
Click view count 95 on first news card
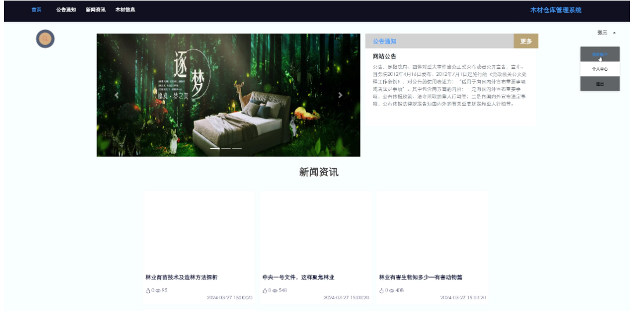[x=164, y=290]
